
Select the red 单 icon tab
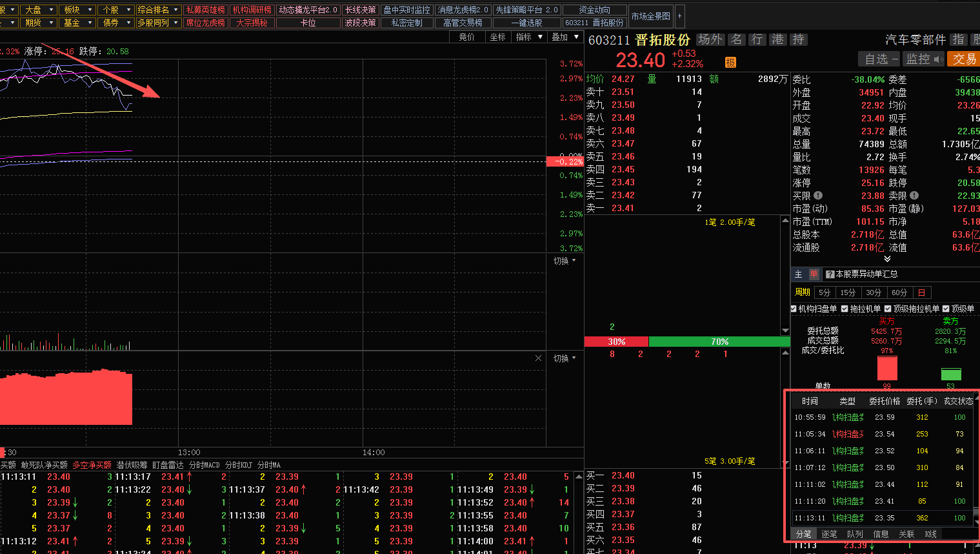coord(814,274)
